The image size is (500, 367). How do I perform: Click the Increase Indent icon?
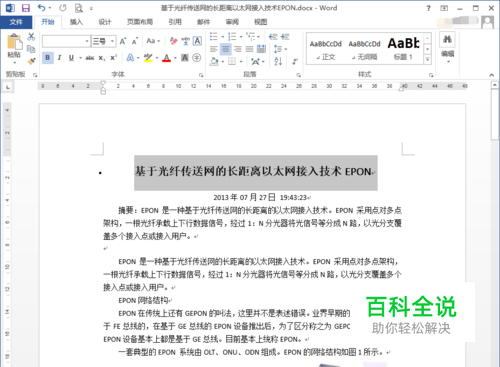[285, 37]
